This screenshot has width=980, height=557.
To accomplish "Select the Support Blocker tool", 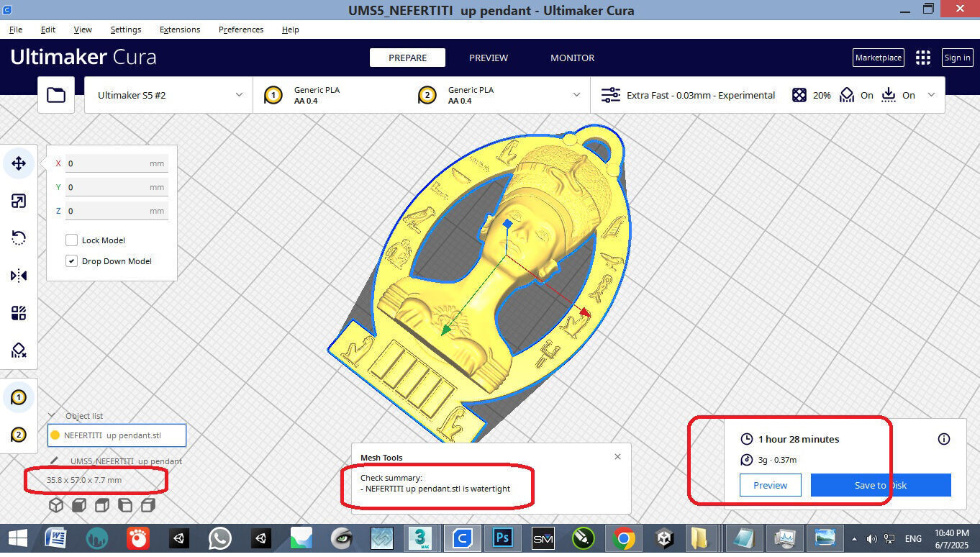I will (x=19, y=350).
